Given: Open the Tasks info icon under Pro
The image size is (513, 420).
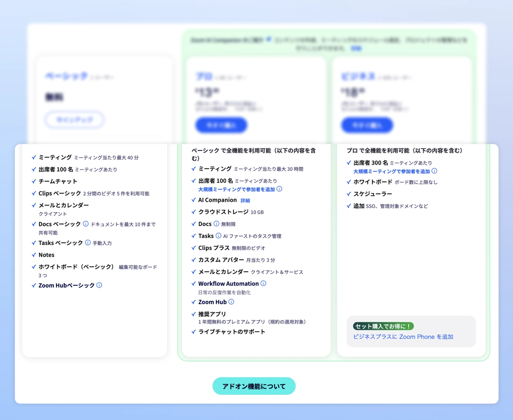Looking at the screenshot, I should [218, 236].
